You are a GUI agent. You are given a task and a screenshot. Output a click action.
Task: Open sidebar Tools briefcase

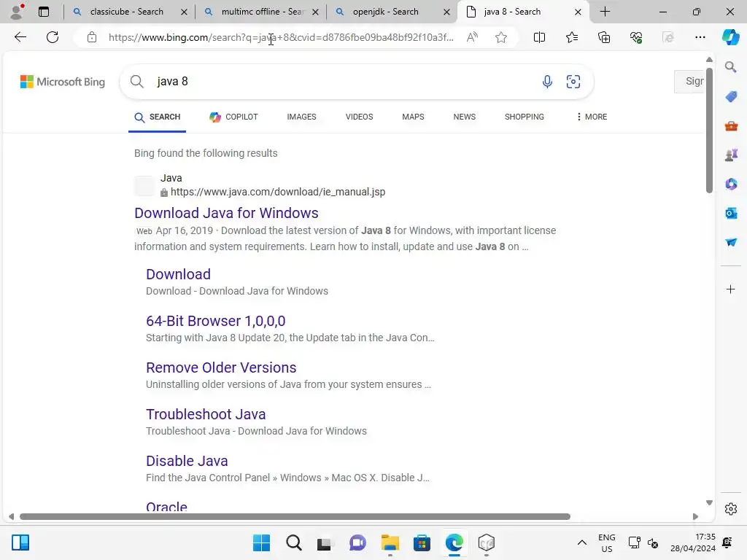pos(731,126)
